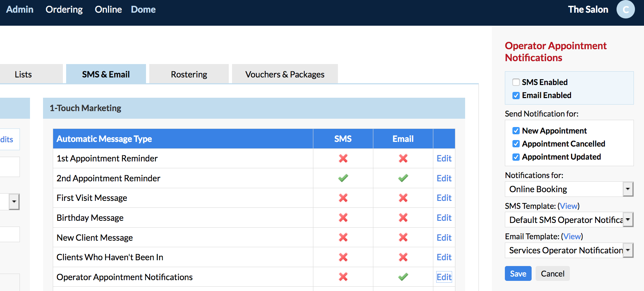644x291 pixels.
Task: Uncheck the Email Enabled checkbox
Action: 516,96
